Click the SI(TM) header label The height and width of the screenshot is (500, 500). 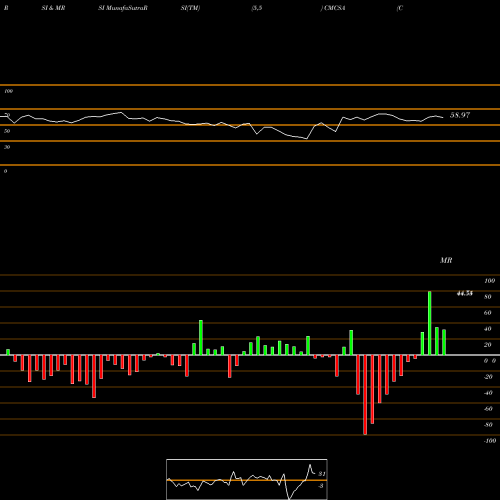[190, 8]
